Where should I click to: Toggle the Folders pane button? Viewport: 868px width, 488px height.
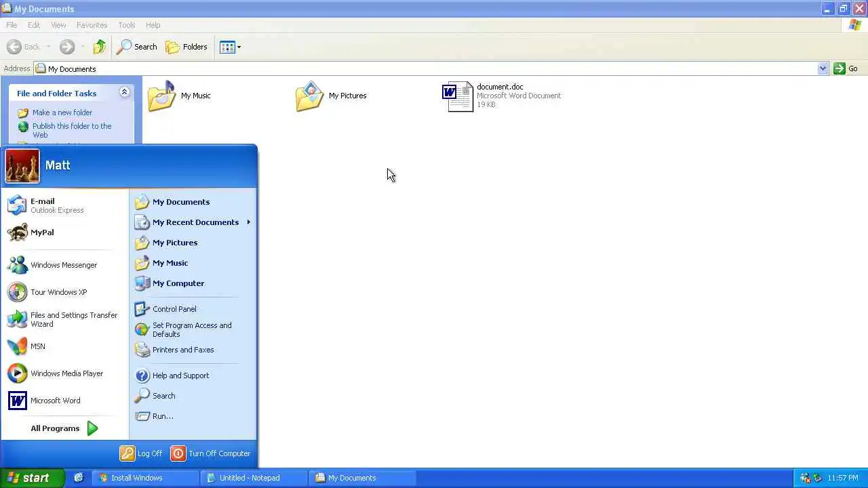[x=187, y=47]
